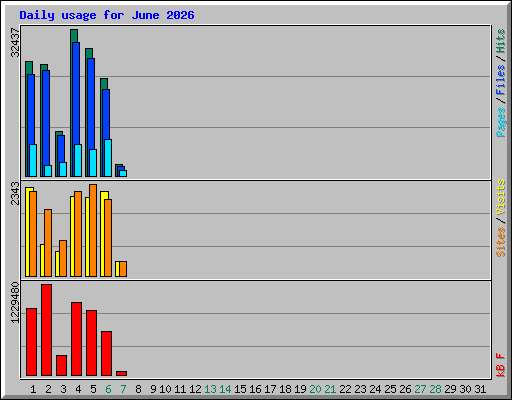Click the cyan "Pages" legend label

[501, 122]
